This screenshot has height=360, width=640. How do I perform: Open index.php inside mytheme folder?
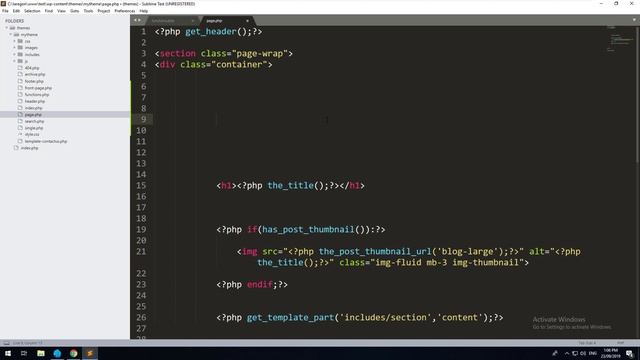(x=33, y=108)
